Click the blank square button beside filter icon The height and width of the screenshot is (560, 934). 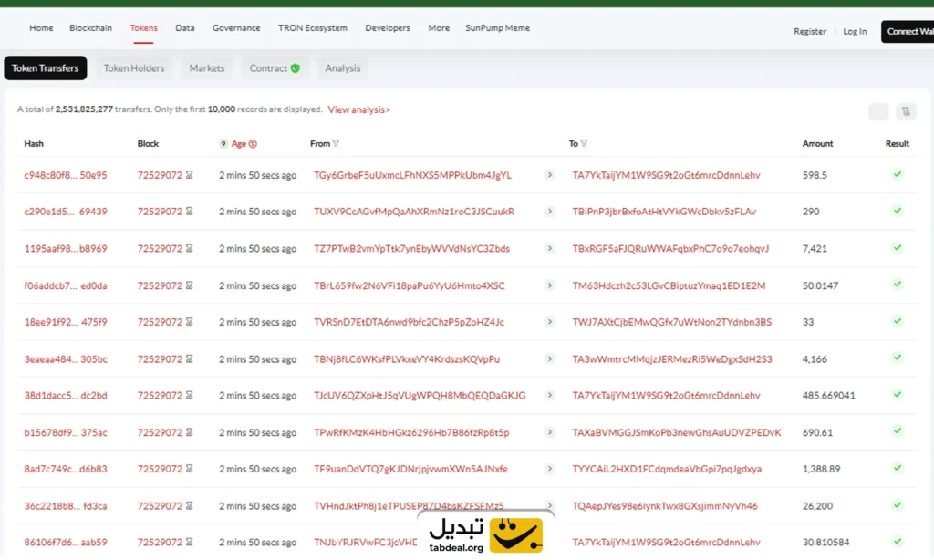click(x=878, y=111)
